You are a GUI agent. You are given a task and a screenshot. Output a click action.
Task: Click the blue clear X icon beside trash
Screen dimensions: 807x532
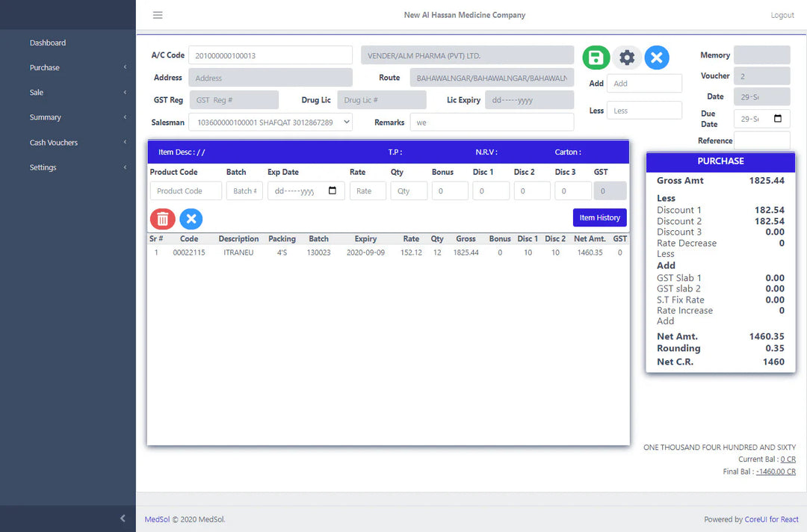click(191, 218)
